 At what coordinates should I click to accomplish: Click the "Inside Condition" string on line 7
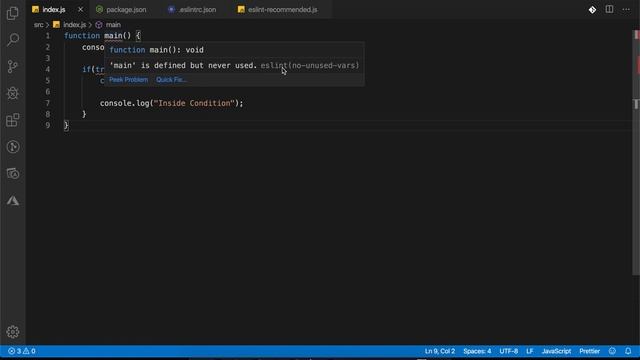tap(194, 103)
